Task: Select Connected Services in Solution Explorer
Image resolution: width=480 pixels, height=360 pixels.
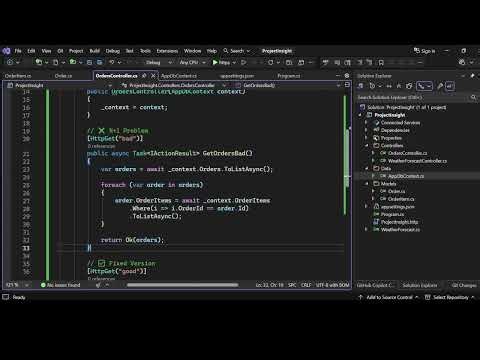Action: (400, 123)
